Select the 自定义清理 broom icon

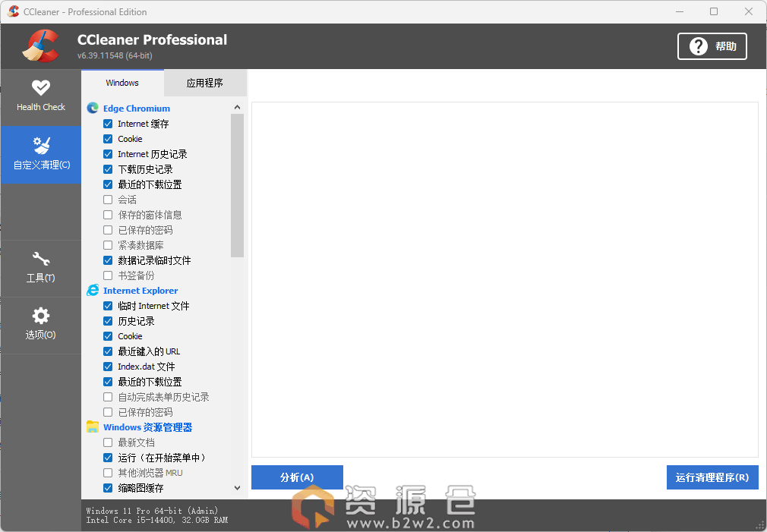[41, 146]
